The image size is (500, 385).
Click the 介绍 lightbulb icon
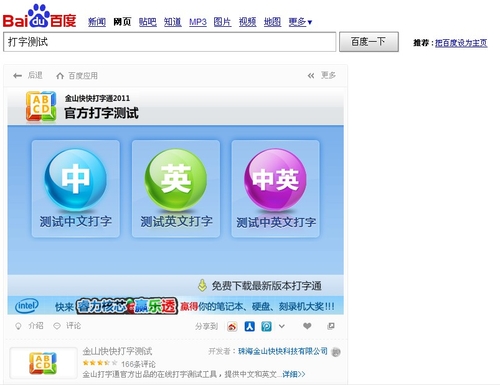(x=18, y=326)
